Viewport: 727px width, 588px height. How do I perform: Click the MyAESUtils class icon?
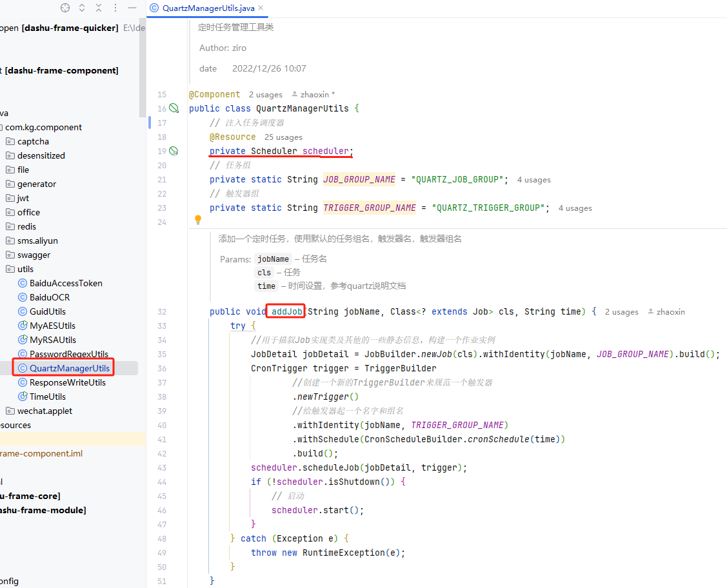pos(22,326)
